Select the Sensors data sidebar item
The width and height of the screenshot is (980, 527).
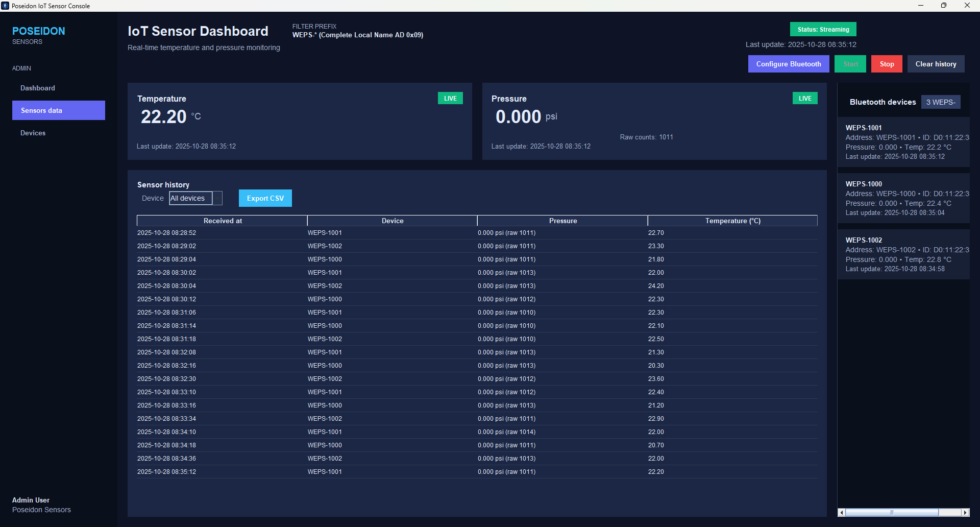click(x=59, y=110)
